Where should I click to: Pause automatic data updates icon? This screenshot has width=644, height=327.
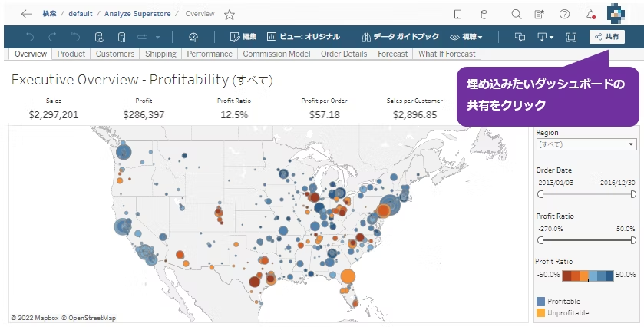(121, 38)
